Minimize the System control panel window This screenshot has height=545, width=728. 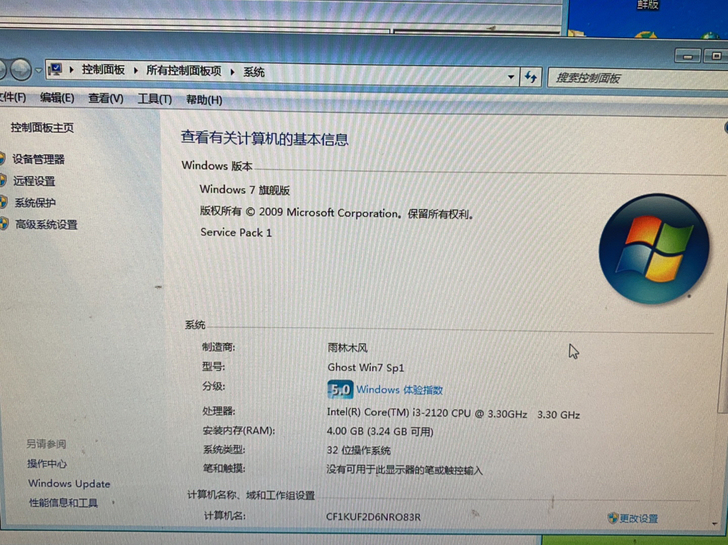pos(688,56)
